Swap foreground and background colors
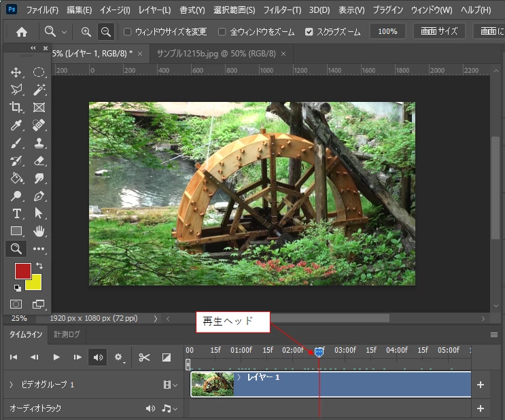This screenshot has width=505, height=420. [39, 266]
